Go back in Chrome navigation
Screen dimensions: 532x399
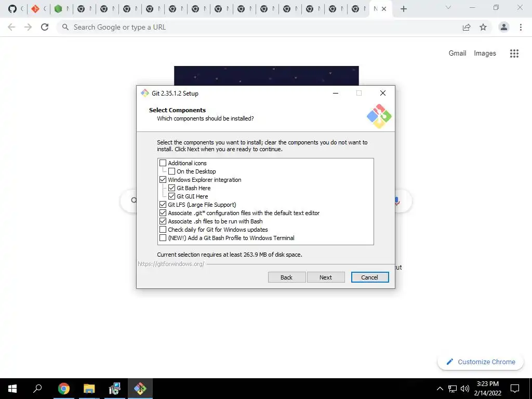click(11, 27)
